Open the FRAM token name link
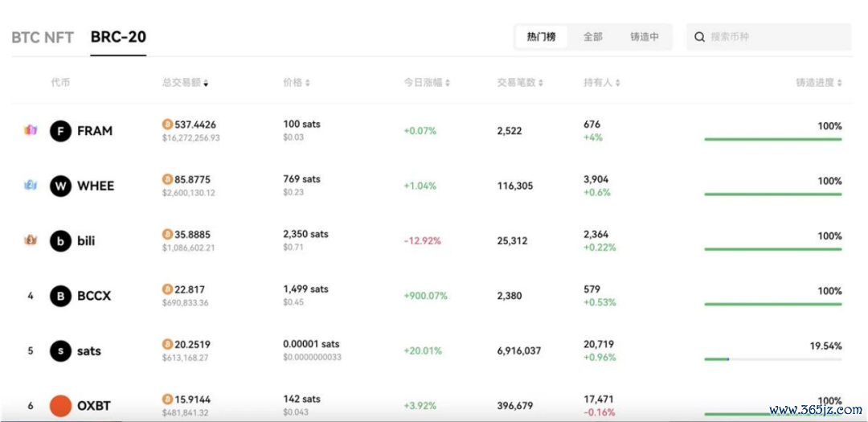The width and height of the screenshot is (868, 422). click(95, 131)
